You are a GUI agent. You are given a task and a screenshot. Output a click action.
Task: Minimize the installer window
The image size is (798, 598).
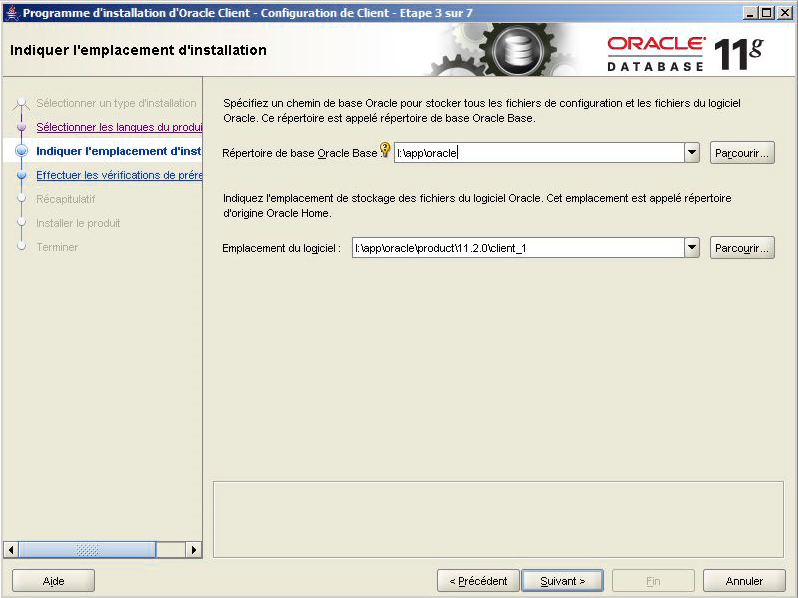click(x=750, y=13)
